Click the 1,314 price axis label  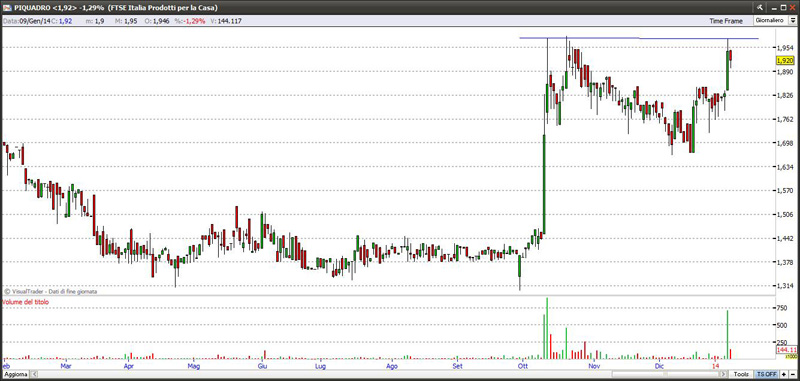click(x=785, y=286)
